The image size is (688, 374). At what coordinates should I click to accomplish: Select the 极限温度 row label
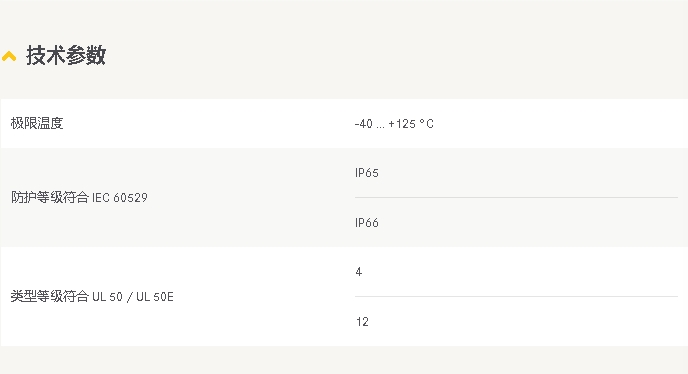pos(37,123)
